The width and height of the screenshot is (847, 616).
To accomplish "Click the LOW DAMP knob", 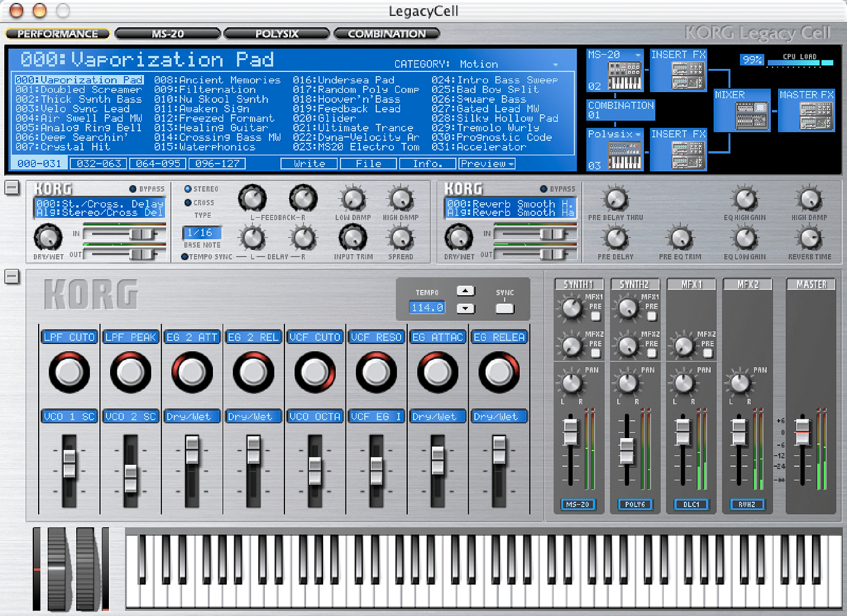I will [353, 198].
